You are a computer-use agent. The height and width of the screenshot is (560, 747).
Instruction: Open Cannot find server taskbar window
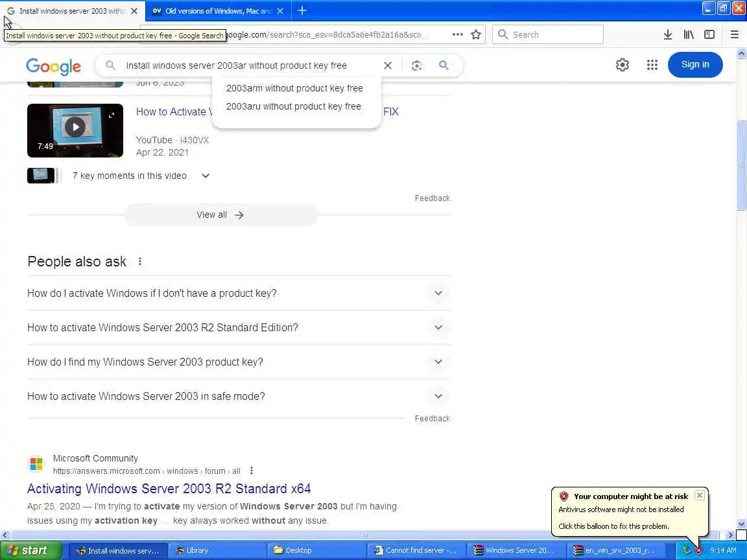416,550
